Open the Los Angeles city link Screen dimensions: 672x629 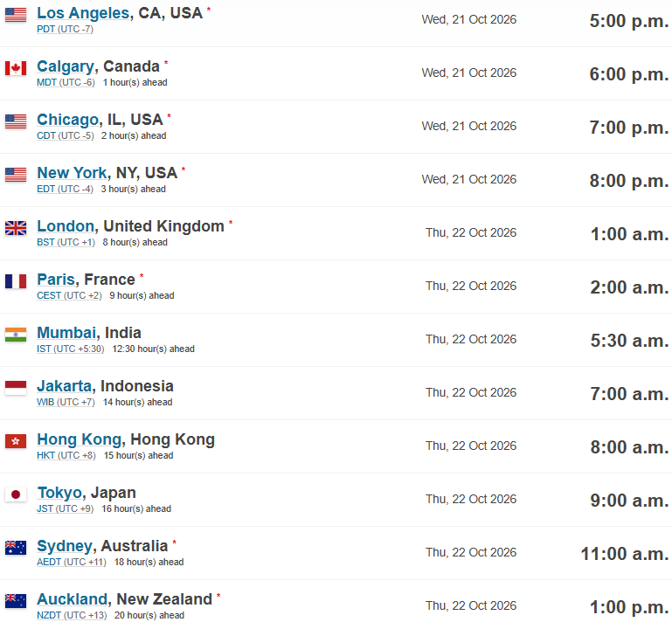coord(83,13)
